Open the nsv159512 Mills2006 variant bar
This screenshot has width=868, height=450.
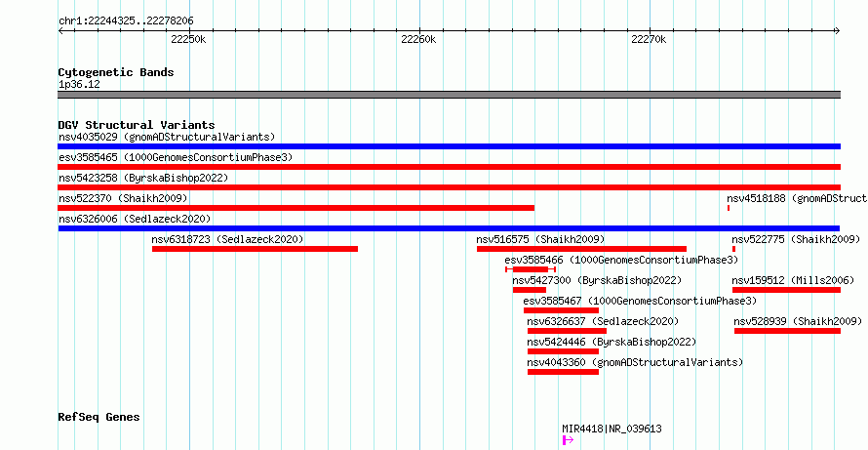[x=787, y=290]
